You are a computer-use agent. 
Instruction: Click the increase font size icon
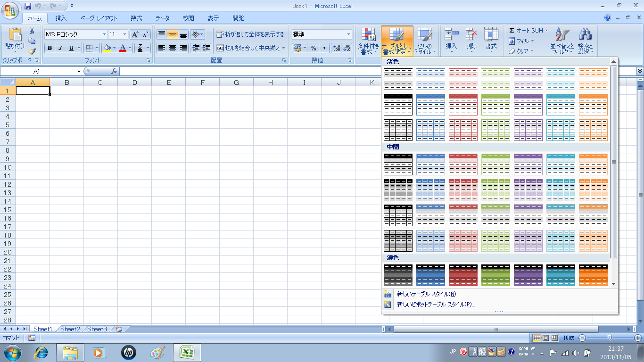[135, 34]
